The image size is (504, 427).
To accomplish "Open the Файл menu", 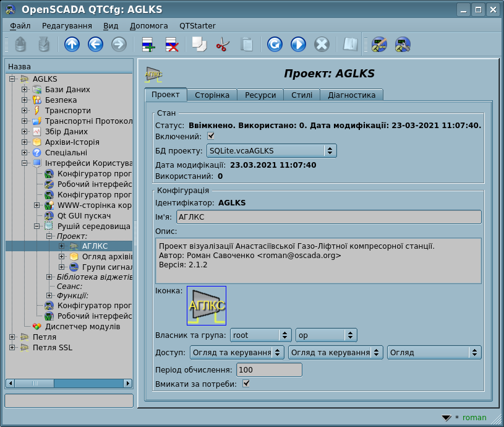I will [x=20, y=26].
